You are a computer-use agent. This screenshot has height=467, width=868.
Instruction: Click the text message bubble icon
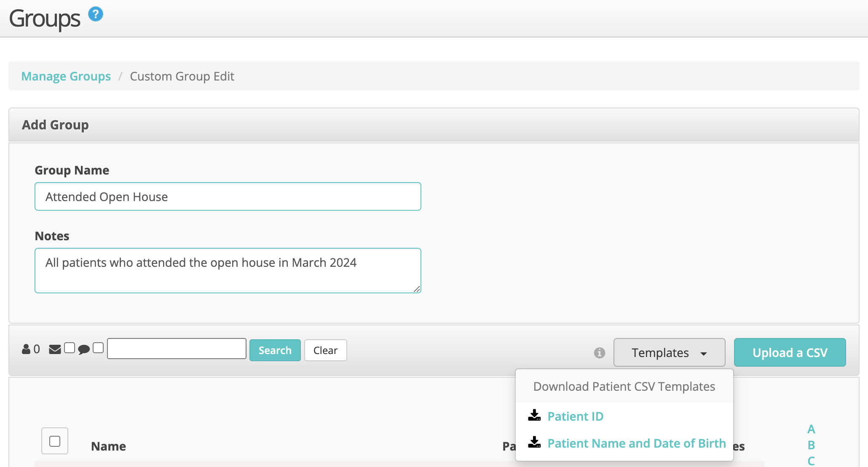coord(84,349)
